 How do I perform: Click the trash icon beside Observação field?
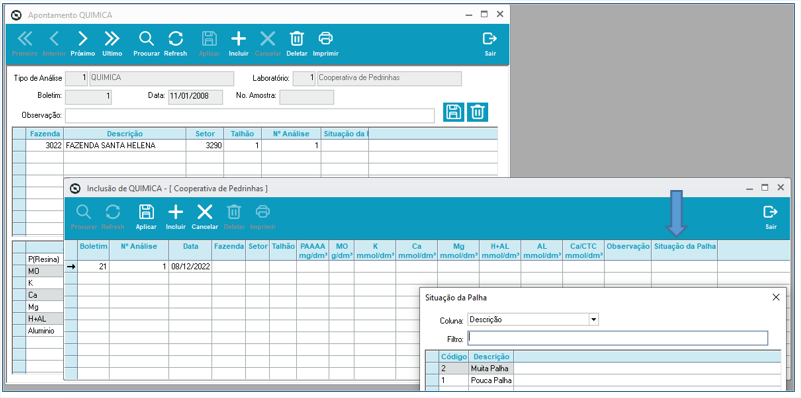pyautogui.click(x=477, y=111)
